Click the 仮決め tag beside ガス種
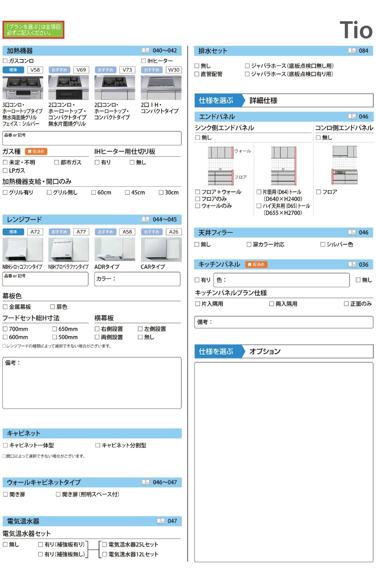Viewport: 376px width, 588px height. (36, 151)
